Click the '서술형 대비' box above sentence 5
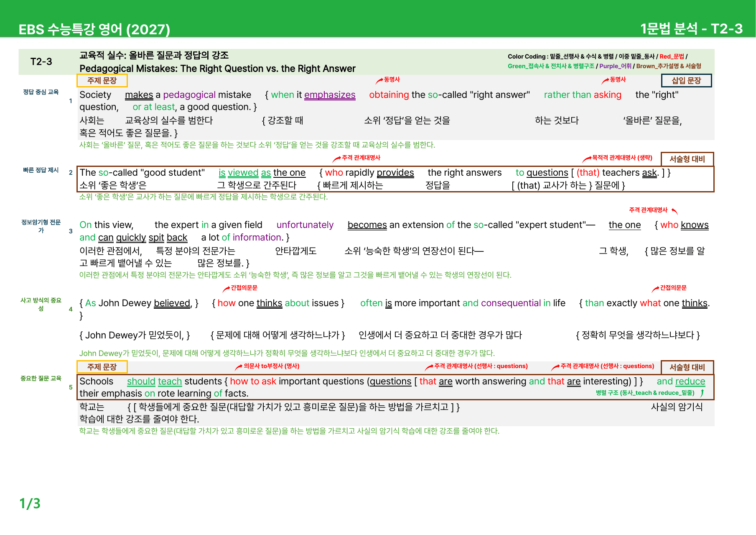 click(687, 367)
